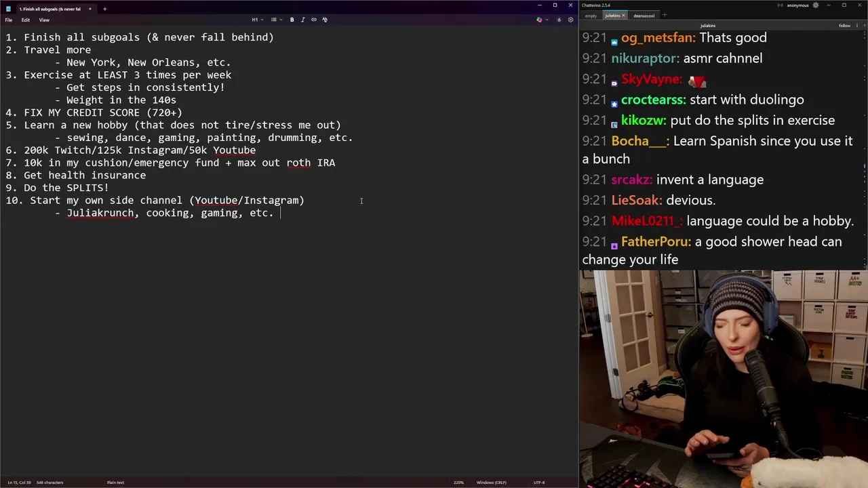
Task: Click the webcam video feed
Action: point(724,379)
